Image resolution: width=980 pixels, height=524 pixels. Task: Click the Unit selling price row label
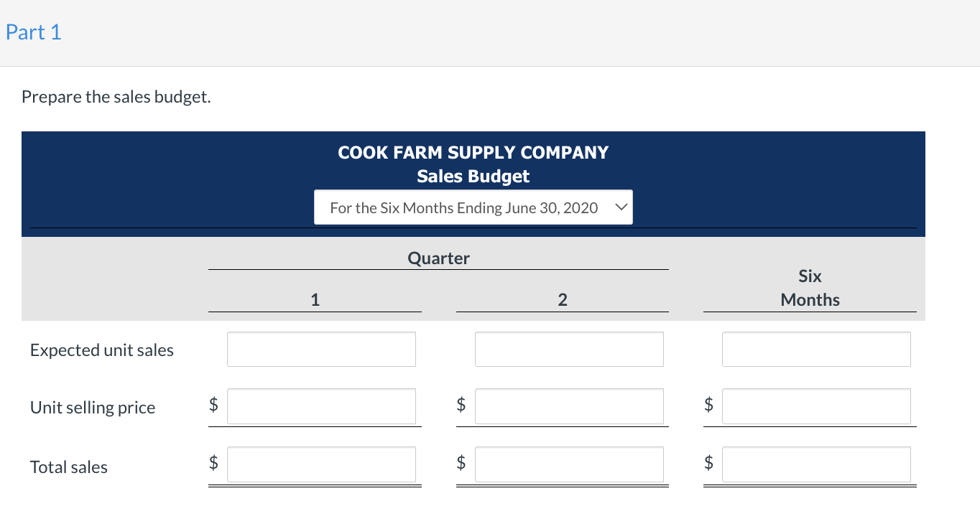[93, 408]
